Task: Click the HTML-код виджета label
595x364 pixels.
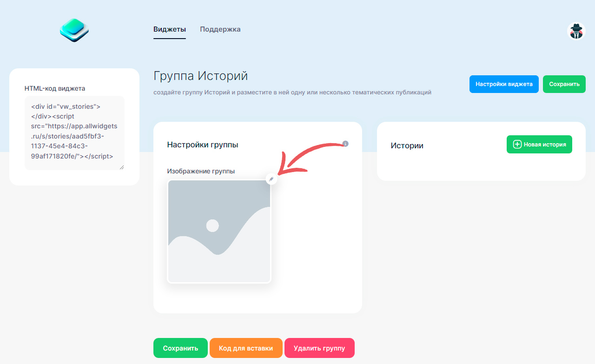Action: coord(55,88)
